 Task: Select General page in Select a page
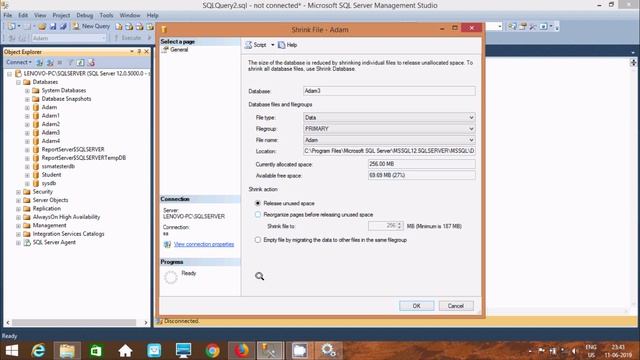[179, 49]
